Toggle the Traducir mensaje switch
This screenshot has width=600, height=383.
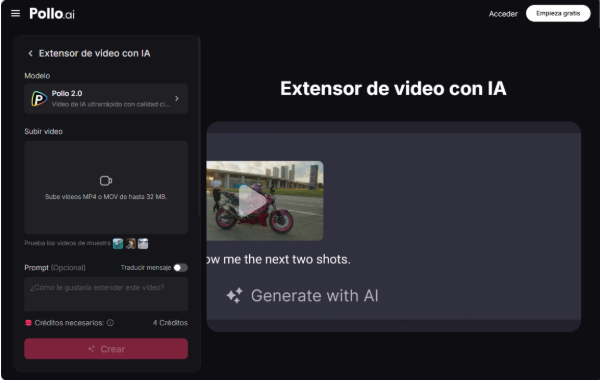pyautogui.click(x=180, y=268)
